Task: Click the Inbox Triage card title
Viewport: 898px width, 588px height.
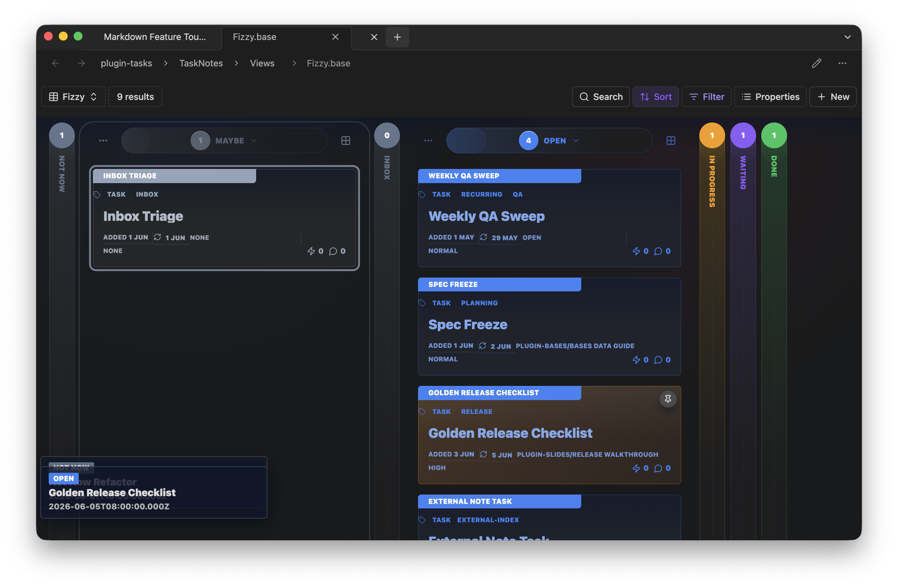Action: 143,217
